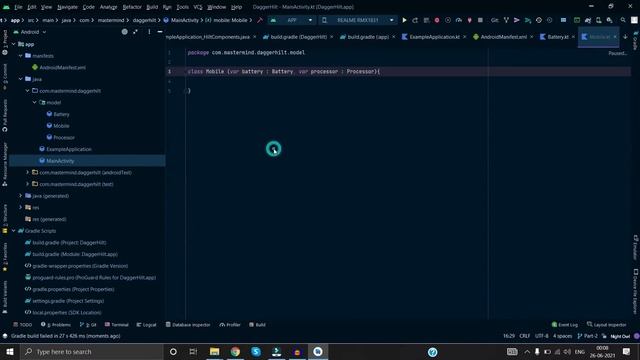Image resolution: width=640 pixels, height=360 pixels.
Task: Click the Attach Debugger pin icon
Action: pyautogui.click(x=469, y=20)
